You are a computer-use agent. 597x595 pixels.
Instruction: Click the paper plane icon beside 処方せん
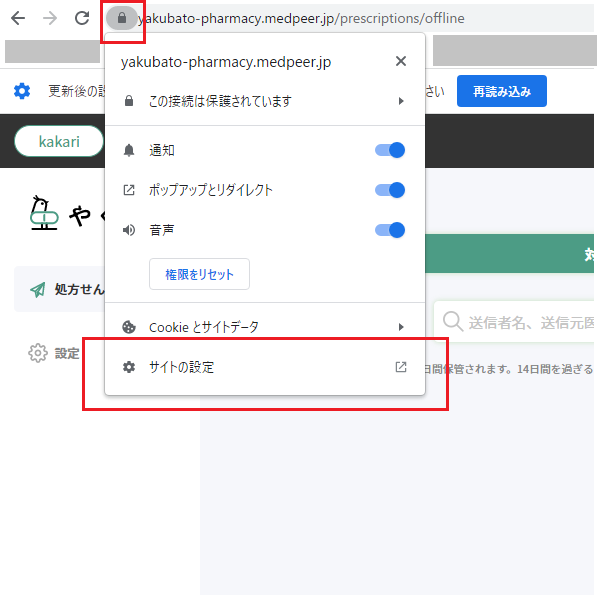click(x=38, y=290)
